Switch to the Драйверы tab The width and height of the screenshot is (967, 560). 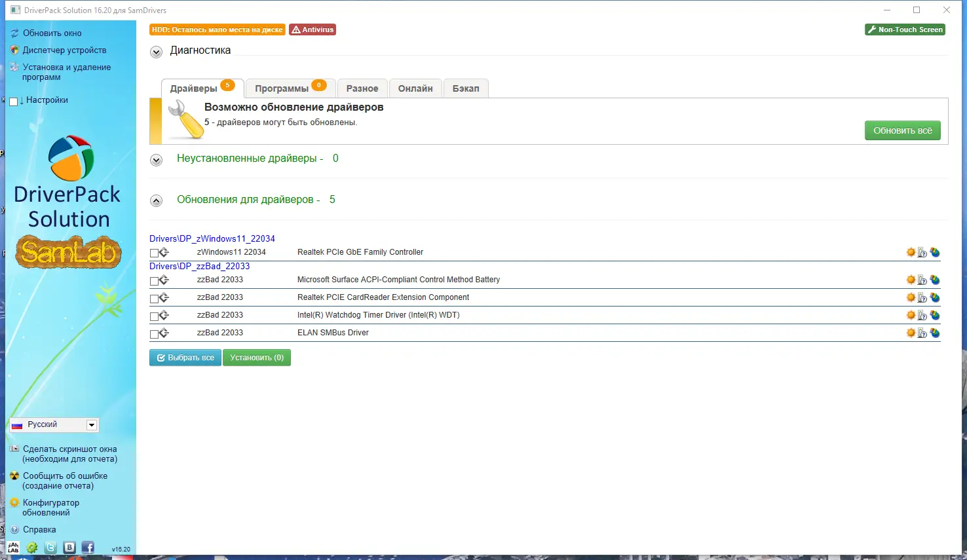[202, 88]
